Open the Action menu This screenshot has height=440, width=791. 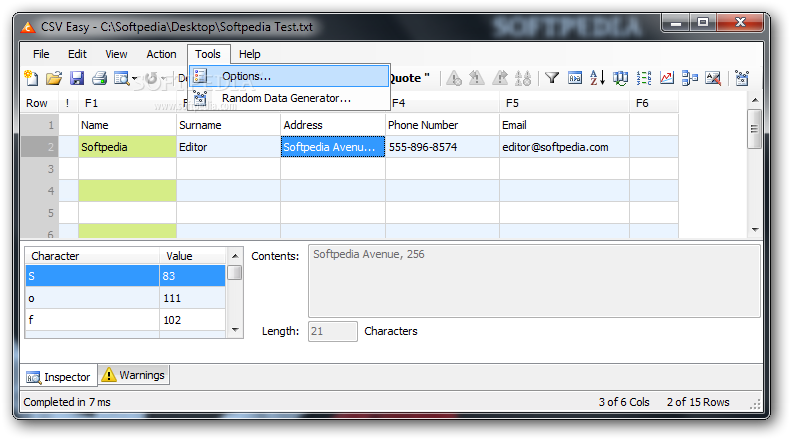click(x=161, y=54)
